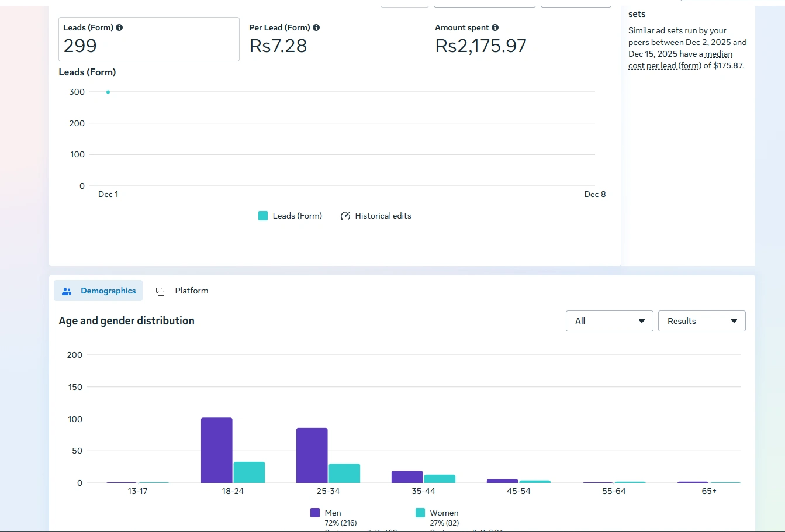This screenshot has height=532, width=785.
Task: Click the teal Women bar for 25-34
Action: pyautogui.click(x=344, y=473)
